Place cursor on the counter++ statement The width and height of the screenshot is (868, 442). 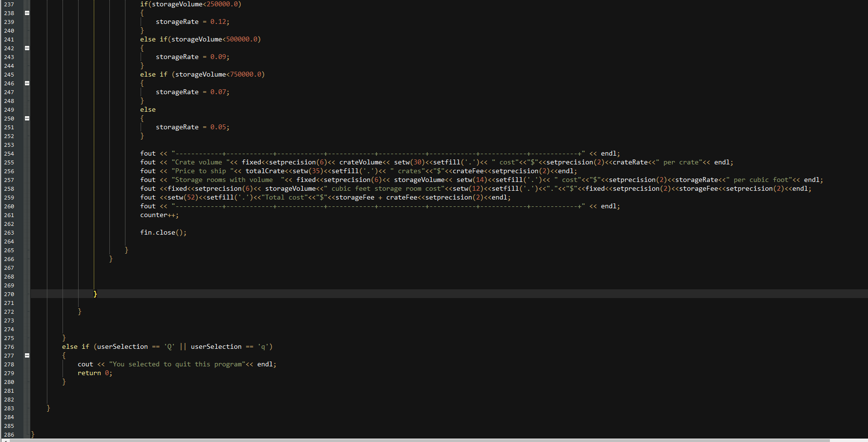[x=159, y=215]
